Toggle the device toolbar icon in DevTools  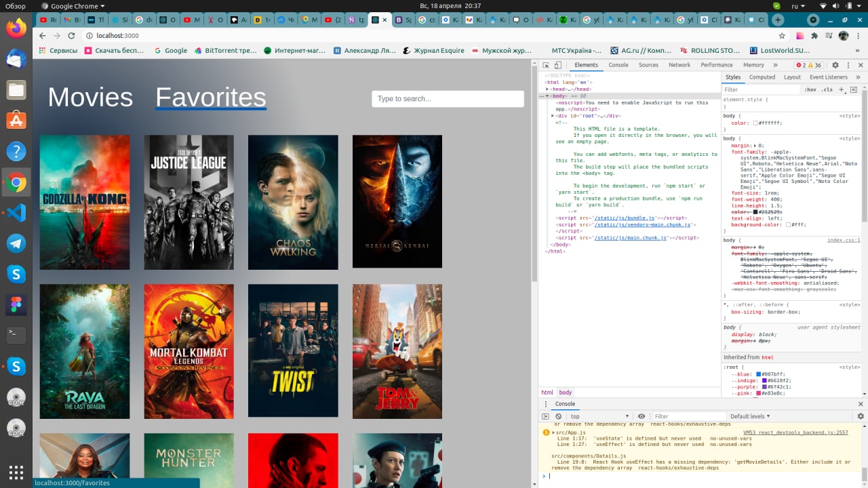(558, 65)
